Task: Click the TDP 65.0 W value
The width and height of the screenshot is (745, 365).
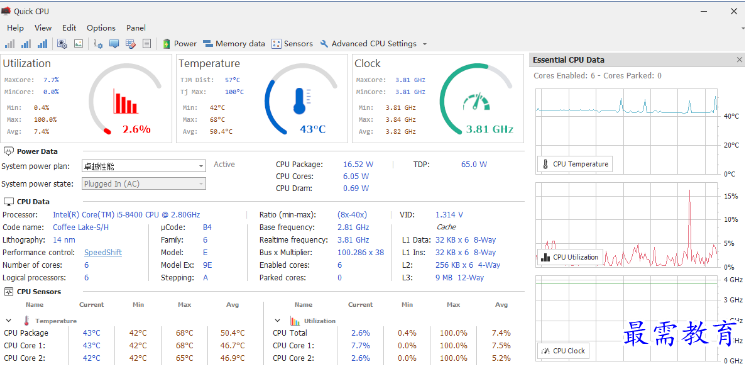Action: [474, 164]
